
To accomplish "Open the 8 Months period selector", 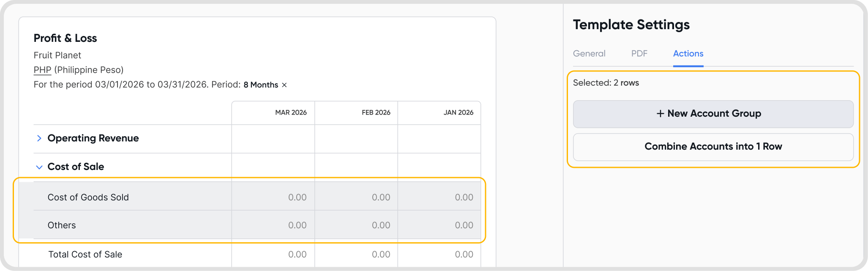I will 260,85.
